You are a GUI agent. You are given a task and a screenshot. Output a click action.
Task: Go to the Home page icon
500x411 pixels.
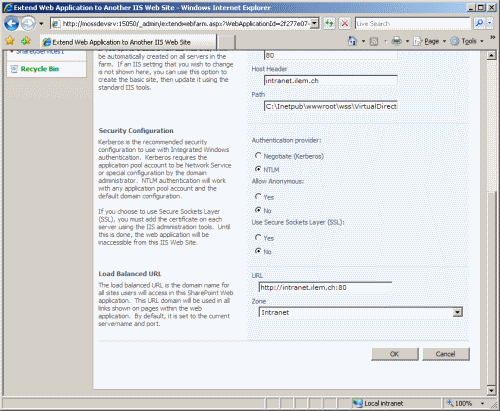click(x=352, y=41)
